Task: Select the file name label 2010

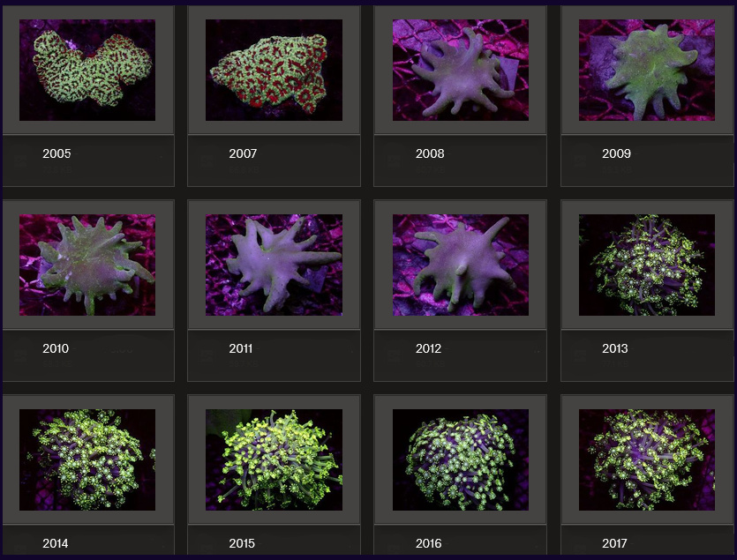Action: 56,348
